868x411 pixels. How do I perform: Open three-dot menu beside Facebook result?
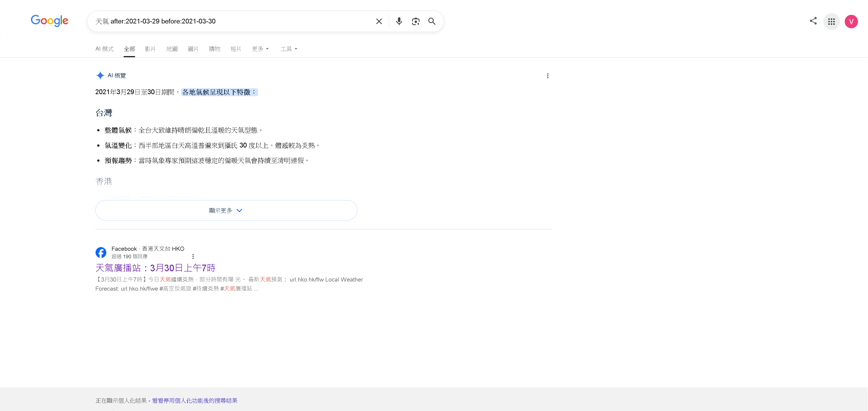click(x=193, y=256)
